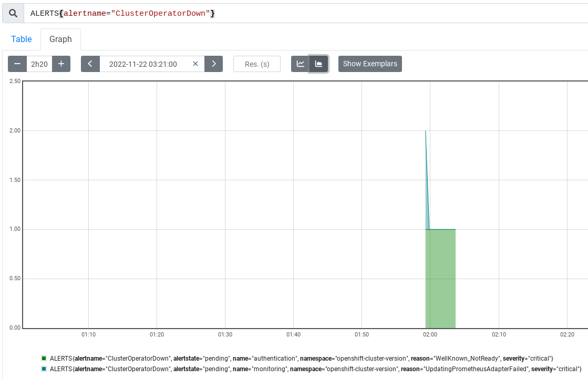588x378 pixels.
Task: Edit the end time 2022-11-22 03:21:00
Action: (143, 64)
